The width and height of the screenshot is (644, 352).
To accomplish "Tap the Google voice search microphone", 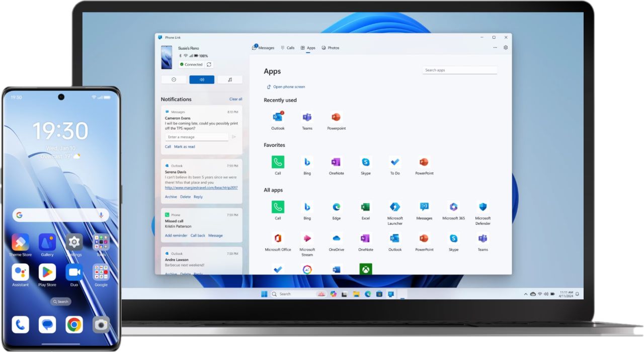I will 101,215.
